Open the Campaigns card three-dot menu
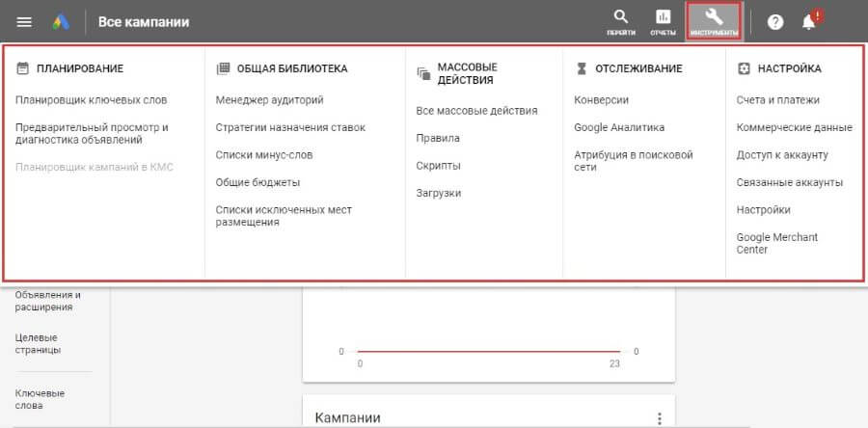 click(659, 418)
